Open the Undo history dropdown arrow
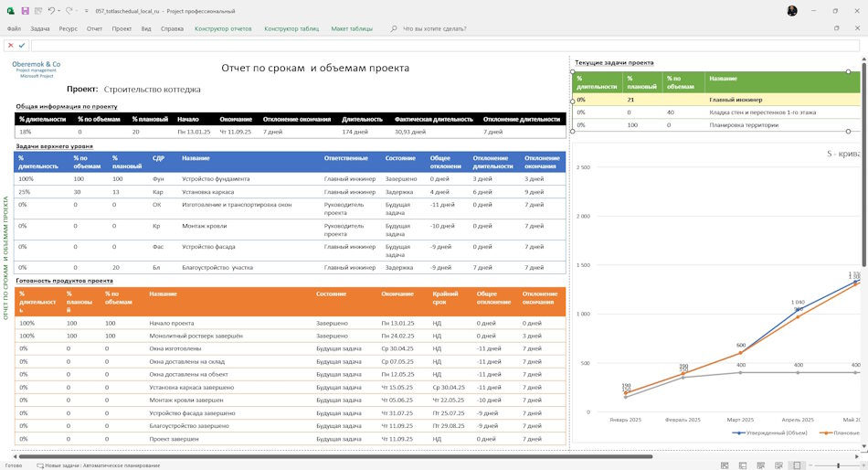 [58, 11]
